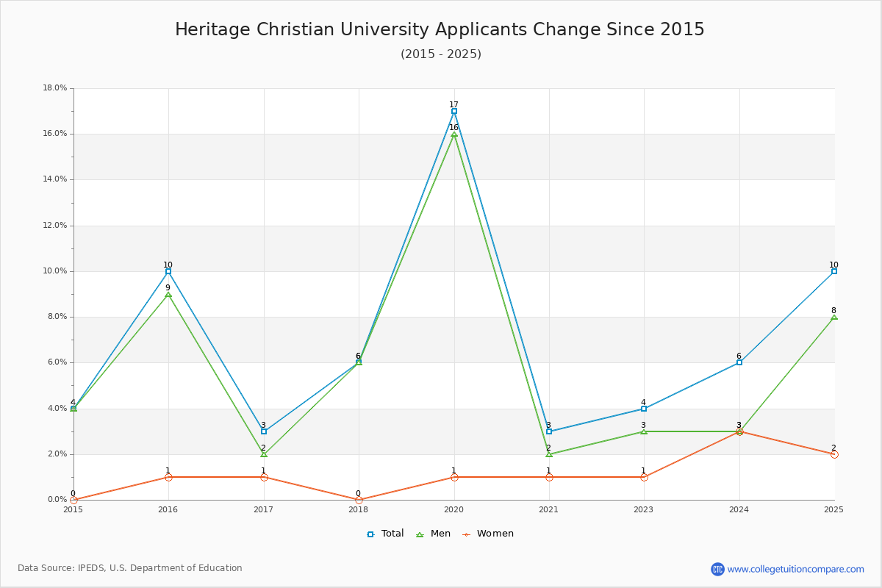This screenshot has height=588, width=882.
Task: Select Men data point 9 in 2016
Action: click(x=168, y=294)
